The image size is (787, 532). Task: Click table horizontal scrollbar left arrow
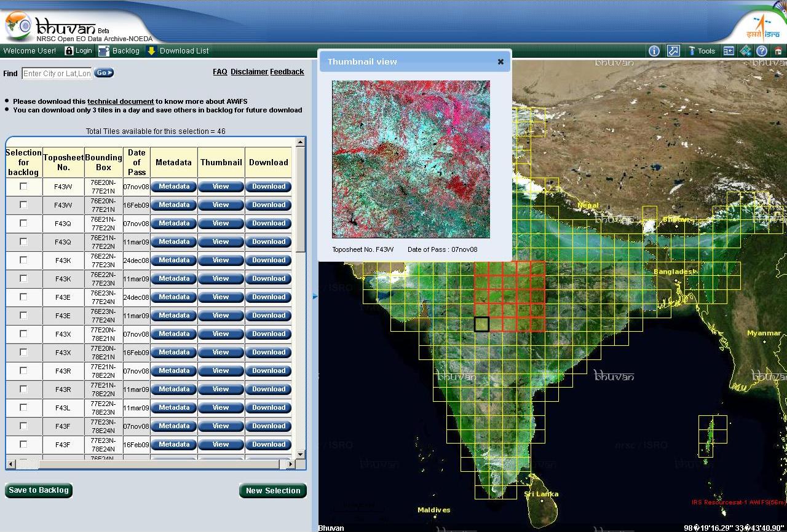pyautogui.click(x=10, y=464)
